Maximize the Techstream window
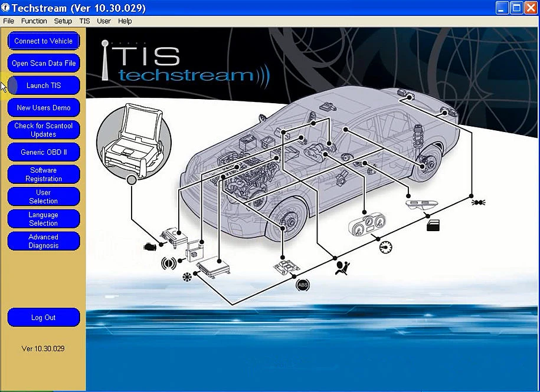 click(x=516, y=8)
